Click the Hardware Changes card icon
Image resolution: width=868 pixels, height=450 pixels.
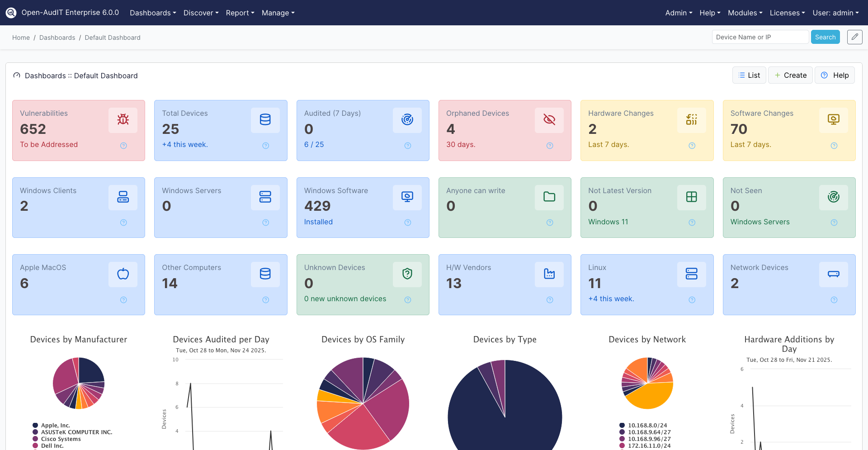(691, 120)
